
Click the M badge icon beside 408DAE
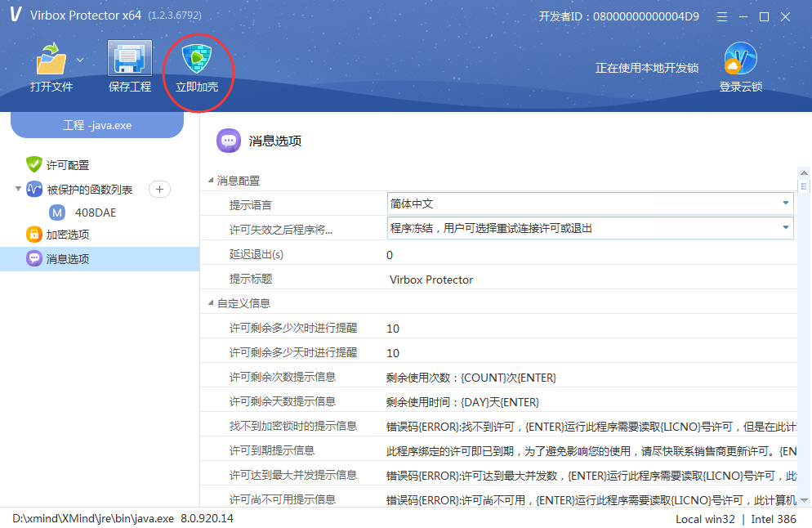click(57, 213)
